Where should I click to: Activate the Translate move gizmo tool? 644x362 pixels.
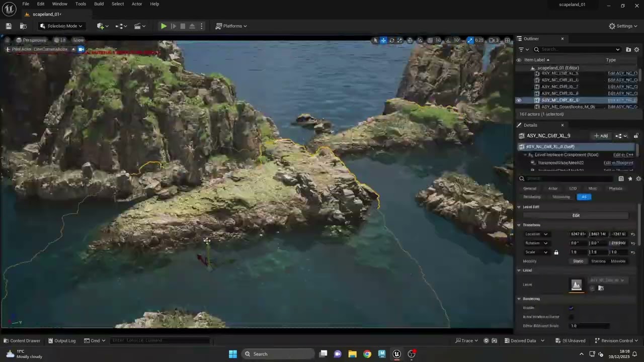383,40
